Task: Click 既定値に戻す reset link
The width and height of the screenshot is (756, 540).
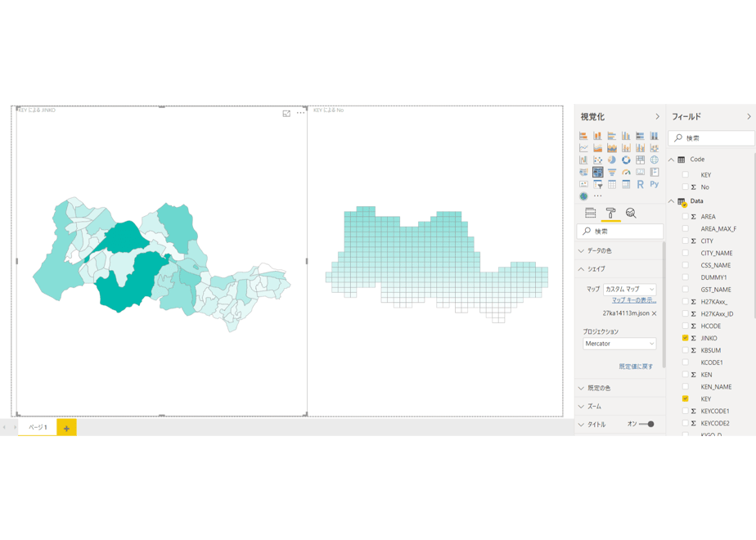Action: tap(636, 367)
